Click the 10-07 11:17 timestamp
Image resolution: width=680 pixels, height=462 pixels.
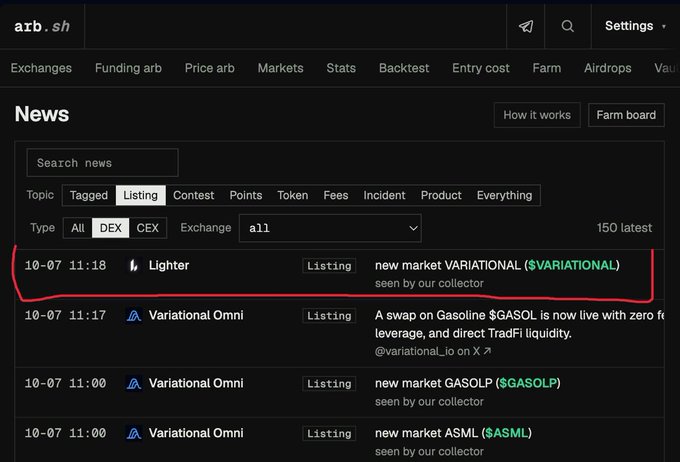(x=65, y=315)
